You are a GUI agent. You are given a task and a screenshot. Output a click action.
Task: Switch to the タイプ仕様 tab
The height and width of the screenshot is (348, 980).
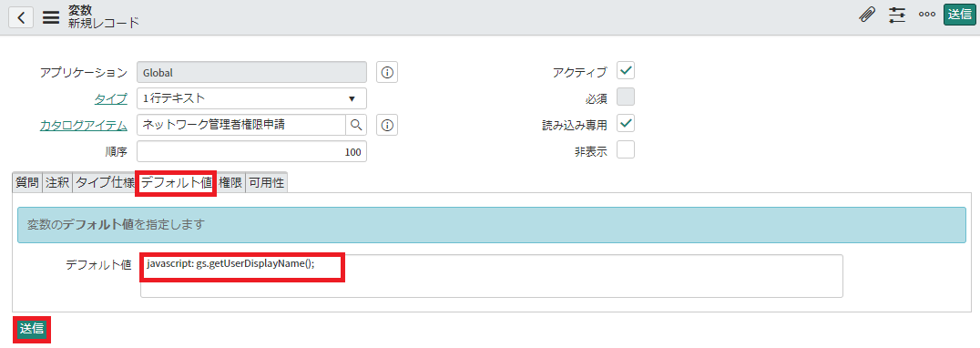coord(105,183)
